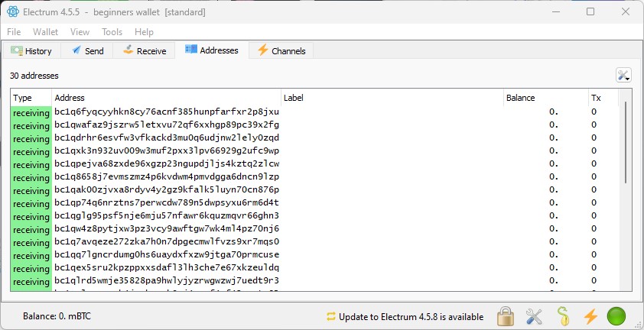
Task: Open the Channels tab
Action: [281, 51]
